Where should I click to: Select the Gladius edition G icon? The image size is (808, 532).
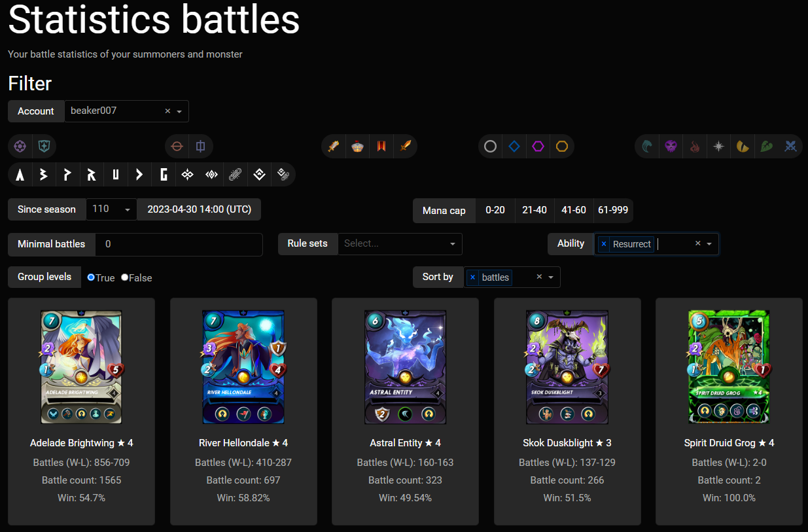164,175
